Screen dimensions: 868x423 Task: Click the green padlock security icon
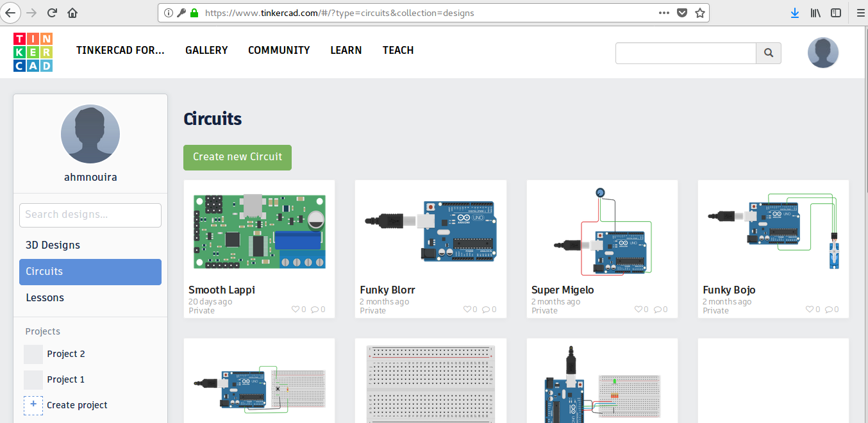pyautogui.click(x=194, y=13)
